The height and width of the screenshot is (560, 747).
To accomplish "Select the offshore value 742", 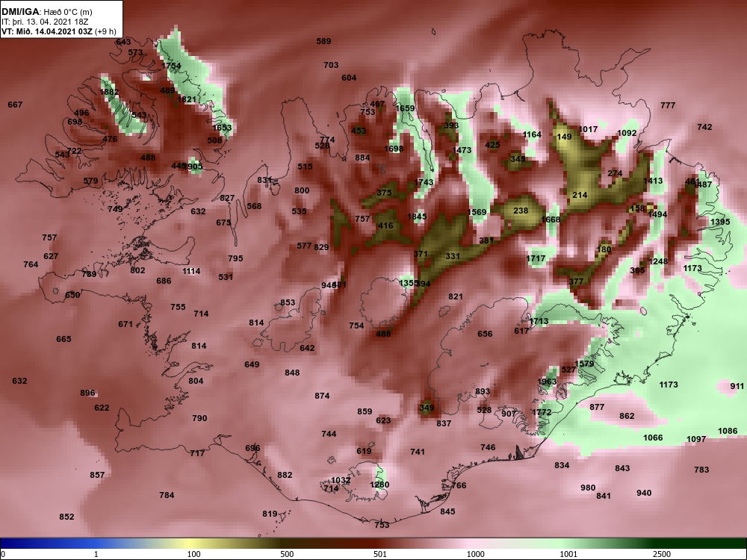I will 704,127.
